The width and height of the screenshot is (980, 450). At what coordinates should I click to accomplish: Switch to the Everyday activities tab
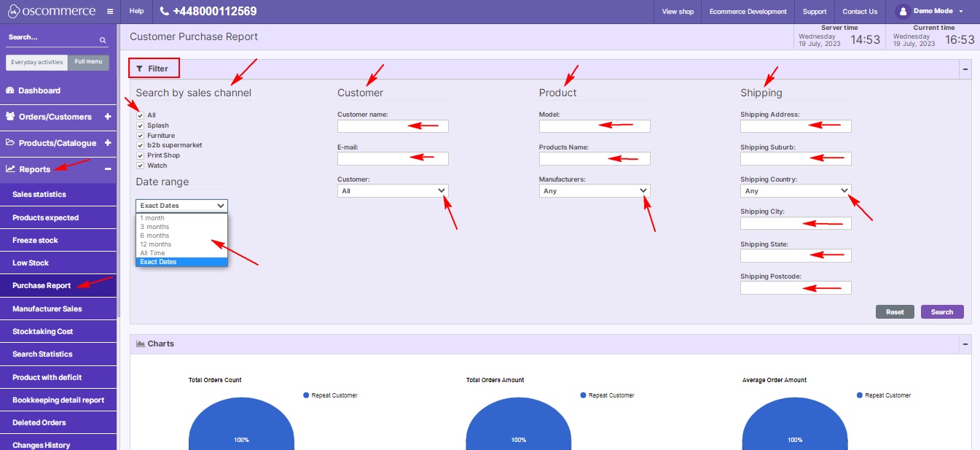37,62
